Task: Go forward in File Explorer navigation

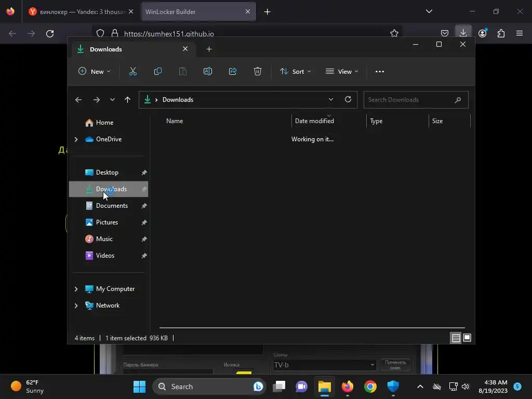Action: (96, 100)
